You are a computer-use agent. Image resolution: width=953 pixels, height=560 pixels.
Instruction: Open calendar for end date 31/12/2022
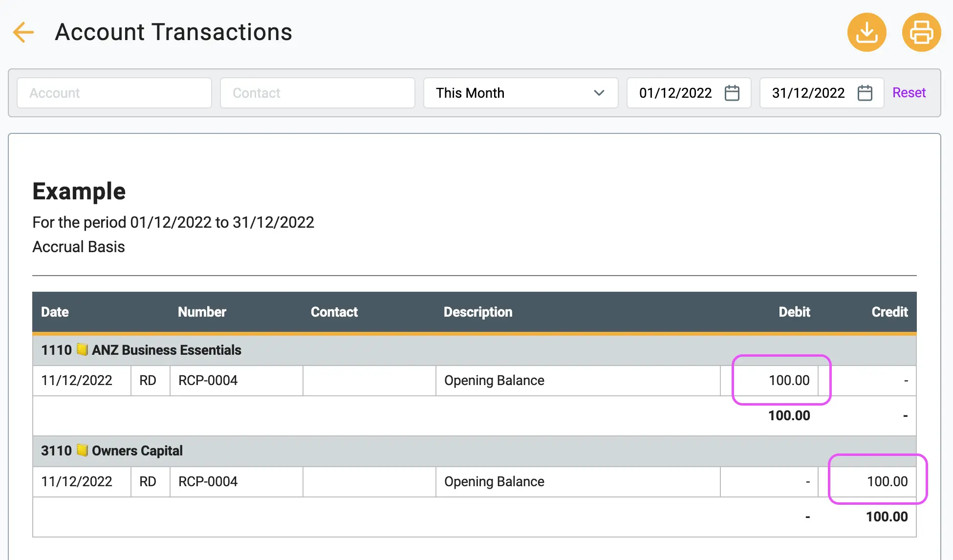pos(865,93)
